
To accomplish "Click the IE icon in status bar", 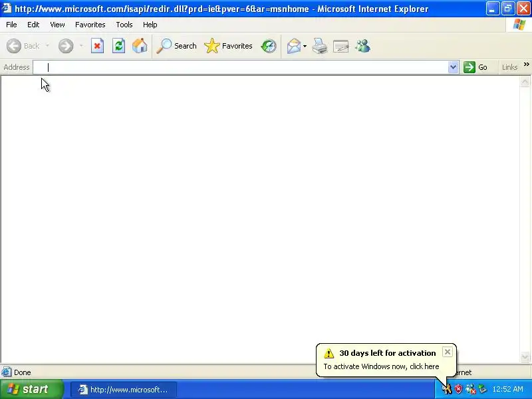I will (x=7, y=372).
